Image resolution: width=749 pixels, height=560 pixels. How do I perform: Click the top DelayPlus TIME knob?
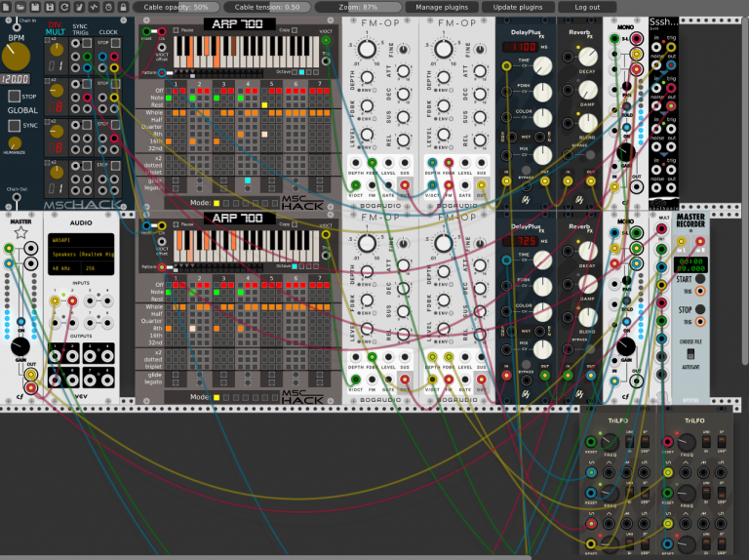click(542, 66)
